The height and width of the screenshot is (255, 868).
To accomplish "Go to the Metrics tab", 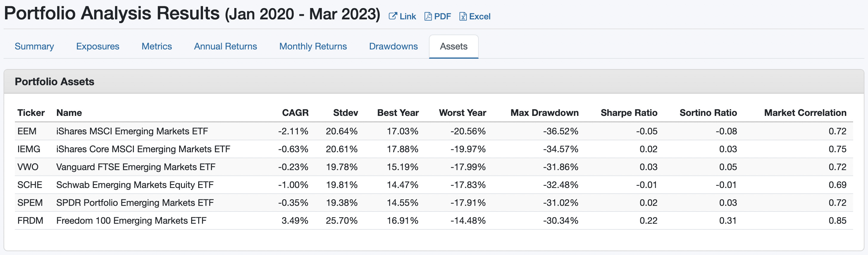I will click(157, 46).
